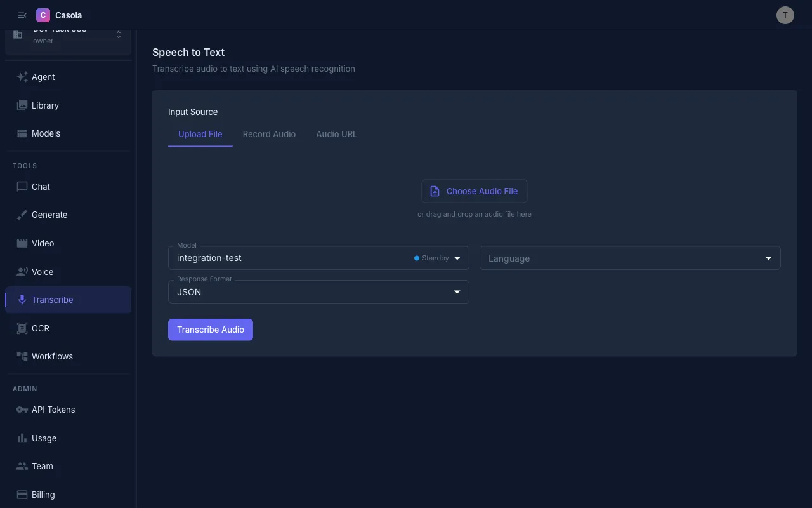Open the Video clapperboard icon
The width and height of the screenshot is (812, 508).
click(x=22, y=243)
